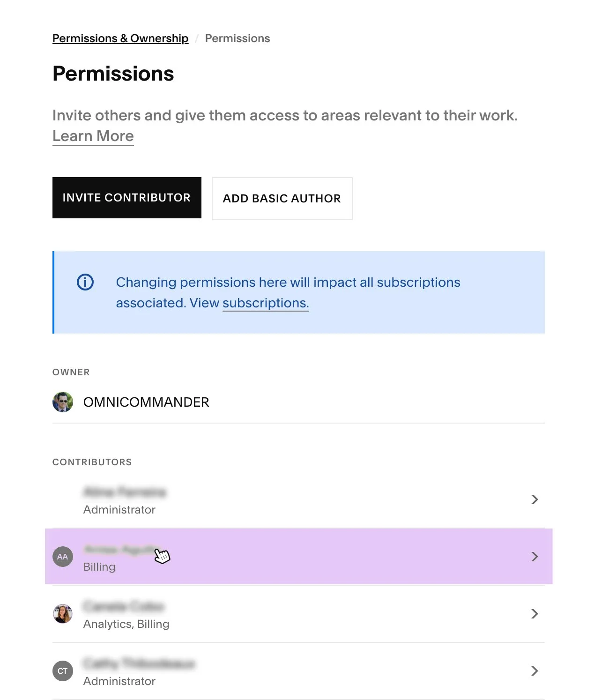Screen dimensions: 594x700
Task: Select the current Permissions breadcrumb item
Action: (238, 38)
